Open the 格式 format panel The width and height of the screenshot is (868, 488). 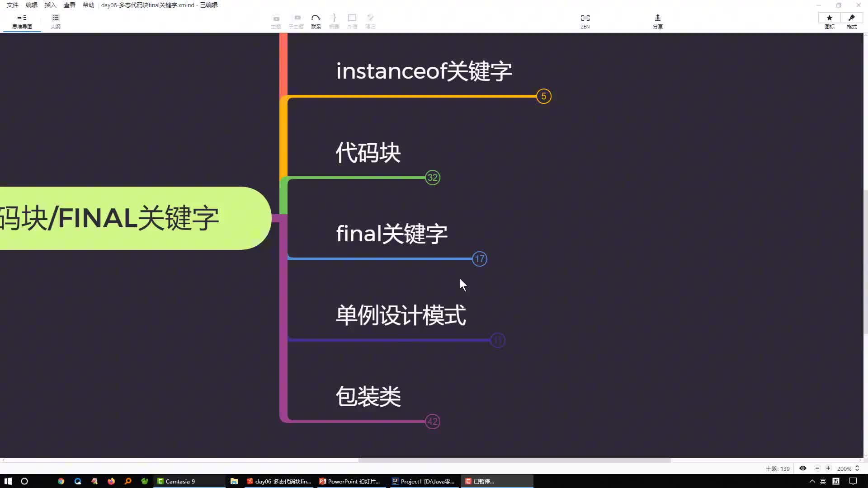pos(852,21)
